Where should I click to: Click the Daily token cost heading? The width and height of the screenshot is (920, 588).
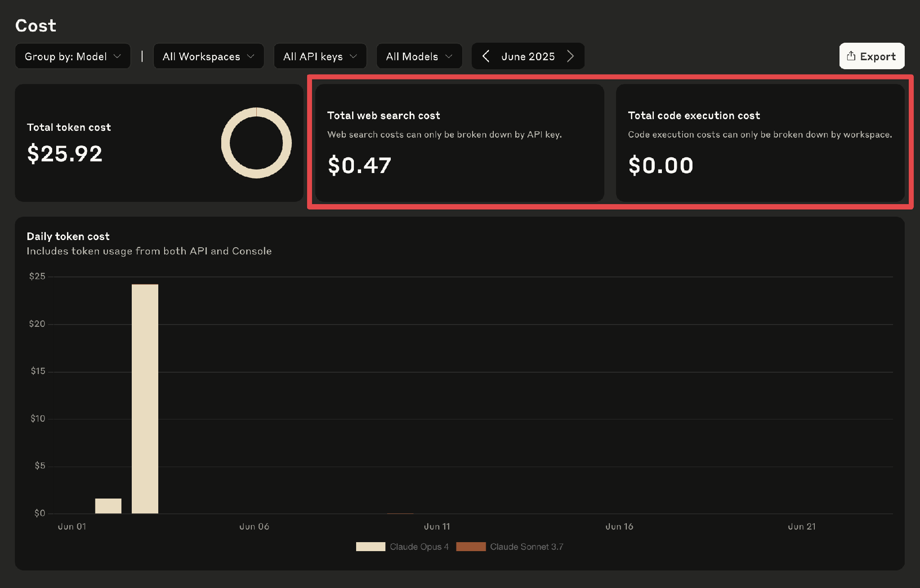(68, 236)
